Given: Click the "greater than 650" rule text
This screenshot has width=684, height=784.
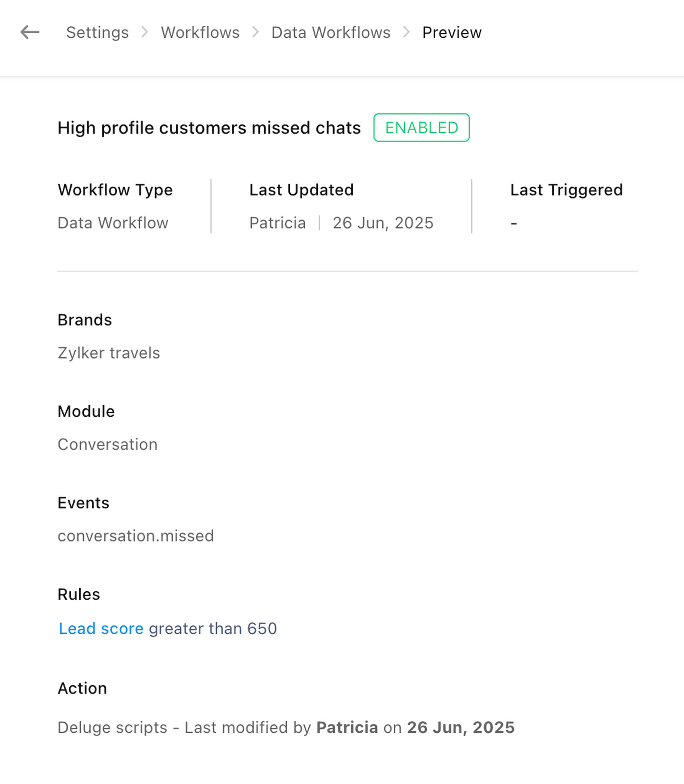Looking at the screenshot, I should click(x=213, y=628).
